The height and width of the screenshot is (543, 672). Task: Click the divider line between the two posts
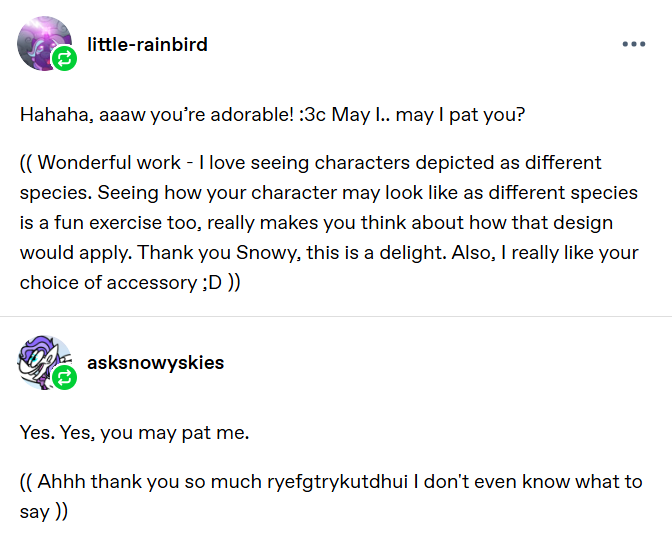[x=336, y=317]
